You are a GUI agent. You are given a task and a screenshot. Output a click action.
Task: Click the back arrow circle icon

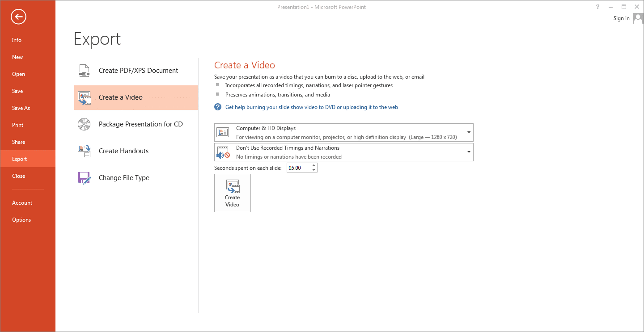pos(19,17)
